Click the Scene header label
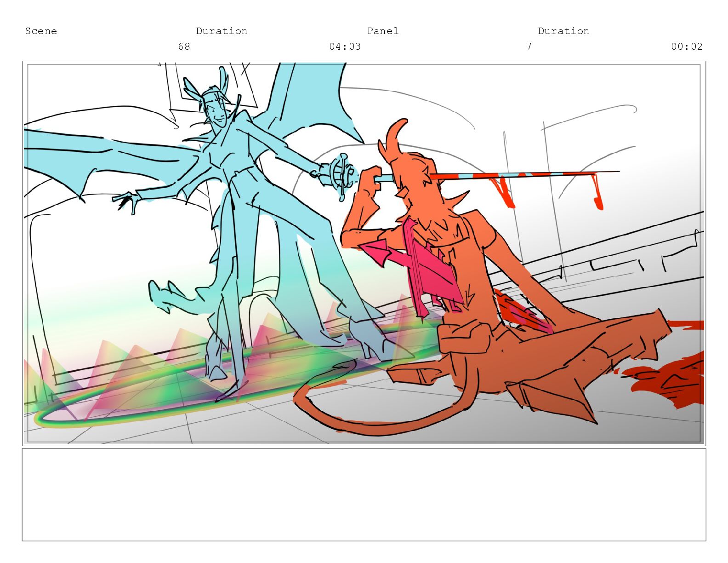Screen dimensions: 728x563 click(x=41, y=31)
